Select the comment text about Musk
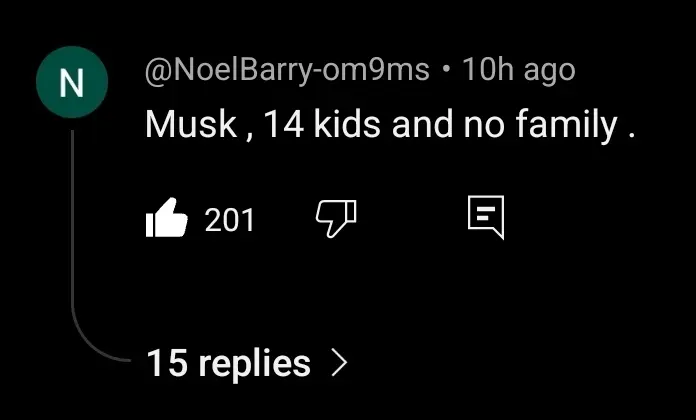 point(390,124)
